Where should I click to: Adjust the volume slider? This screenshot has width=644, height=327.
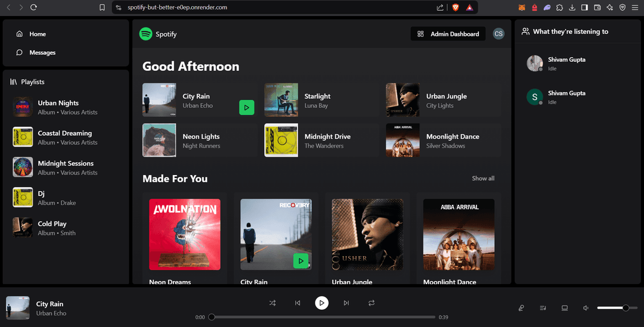click(x=617, y=308)
